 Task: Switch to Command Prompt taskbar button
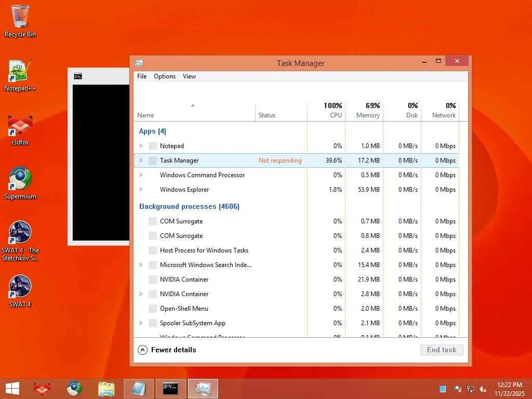click(170, 389)
